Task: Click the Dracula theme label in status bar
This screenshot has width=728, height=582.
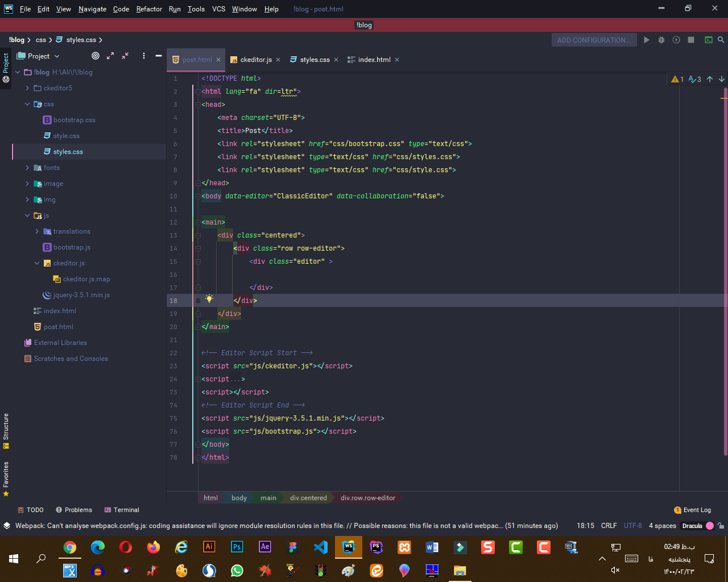Action: click(692, 526)
